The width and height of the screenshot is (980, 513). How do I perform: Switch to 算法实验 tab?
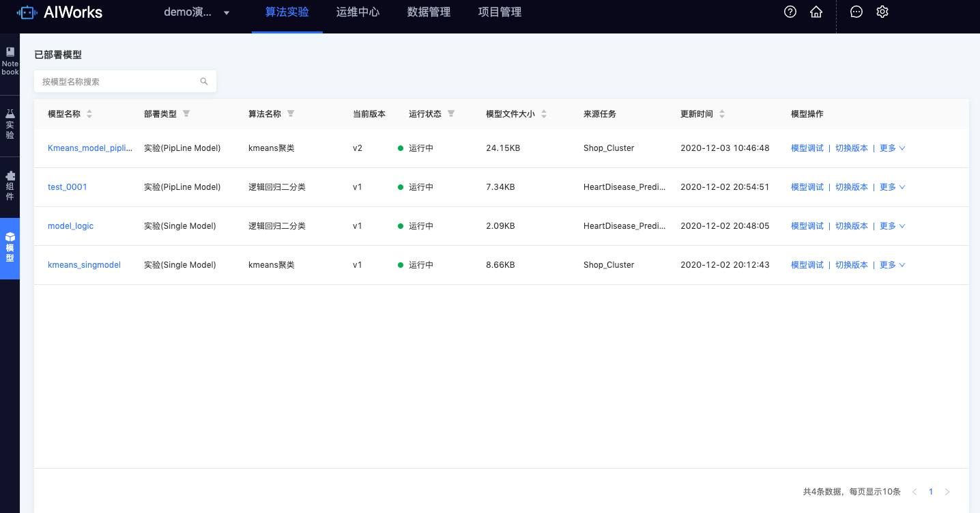click(287, 12)
